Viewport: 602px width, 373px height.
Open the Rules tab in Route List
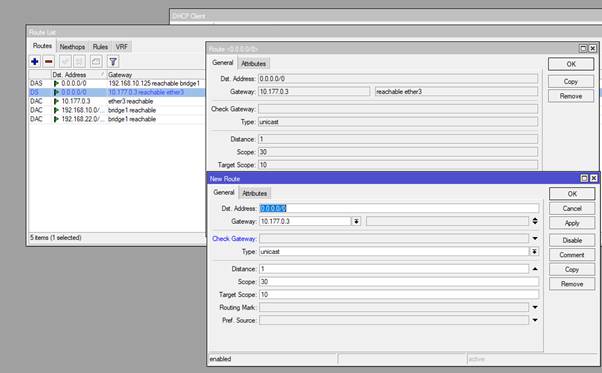100,47
